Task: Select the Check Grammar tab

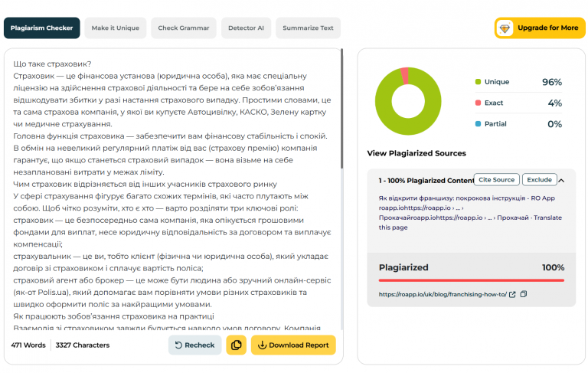Action: tap(184, 28)
